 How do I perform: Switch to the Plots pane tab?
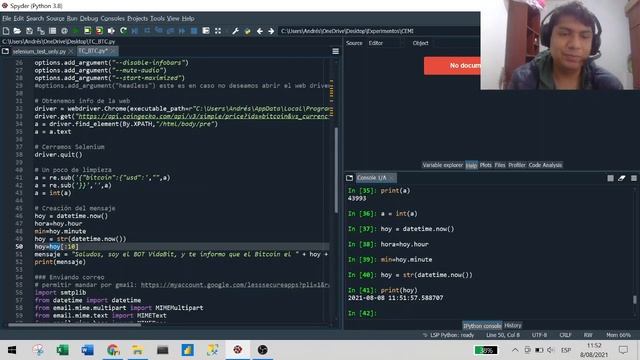(x=486, y=165)
